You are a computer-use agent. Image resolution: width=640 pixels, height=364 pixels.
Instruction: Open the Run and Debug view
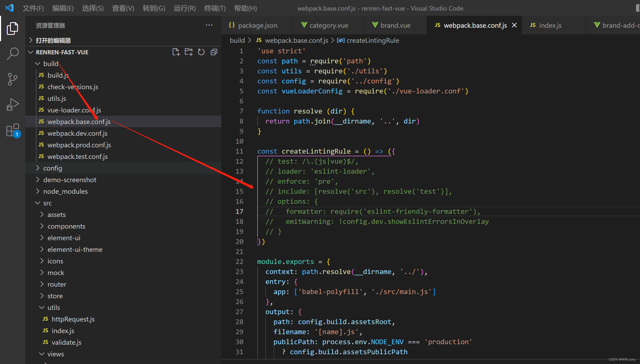(12, 105)
